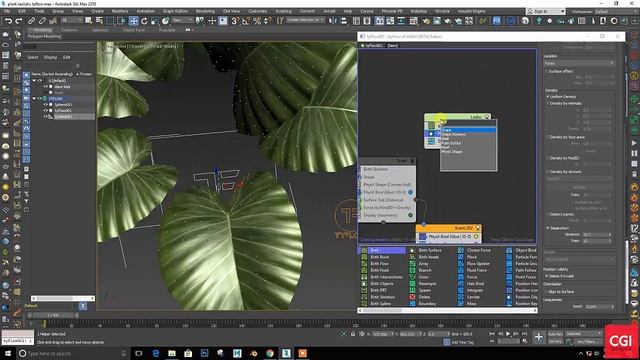Viewport: 640px width, 360px height.
Task: Pick the Birth Burst operator icon
Action: point(364,257)
